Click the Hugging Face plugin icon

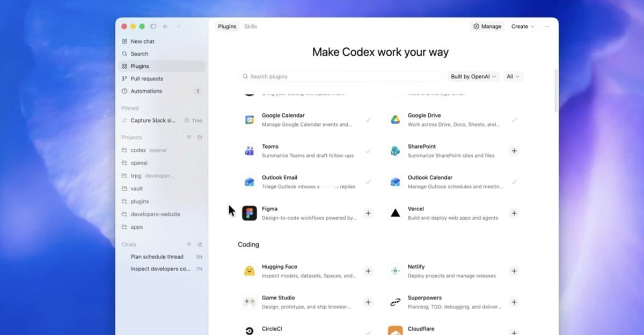click(x=249, y=271)
